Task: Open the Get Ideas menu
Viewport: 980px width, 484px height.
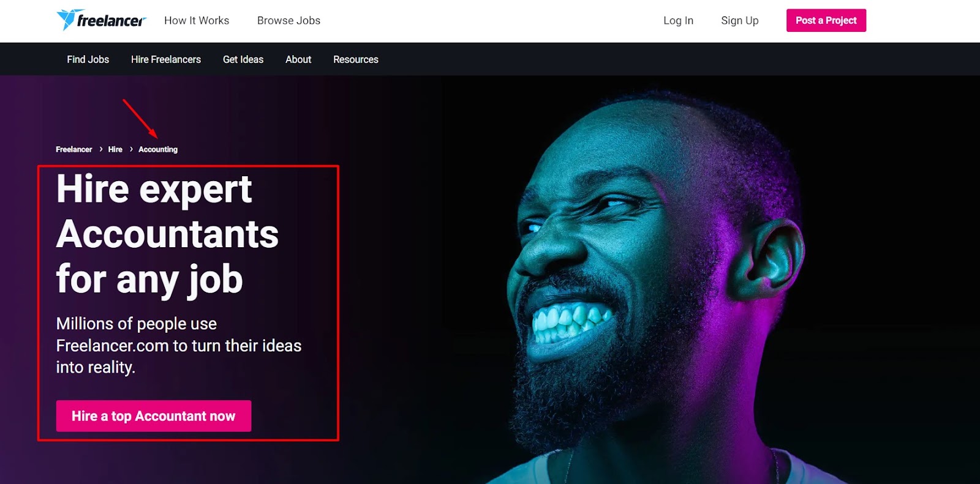Action: point(243,59)
